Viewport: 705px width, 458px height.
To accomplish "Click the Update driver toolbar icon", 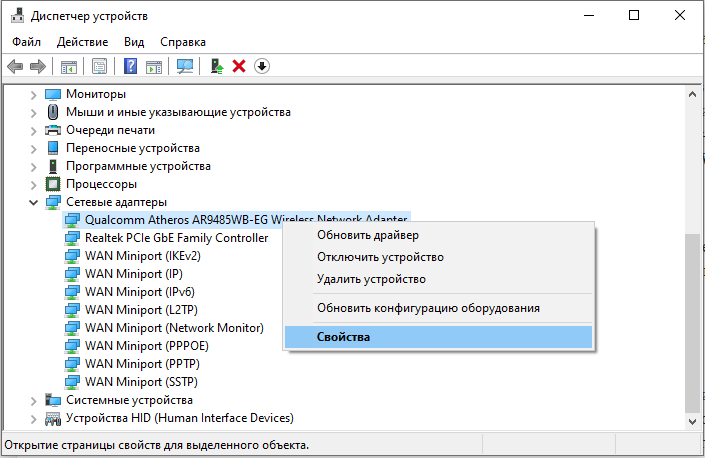I will [217, 67].
